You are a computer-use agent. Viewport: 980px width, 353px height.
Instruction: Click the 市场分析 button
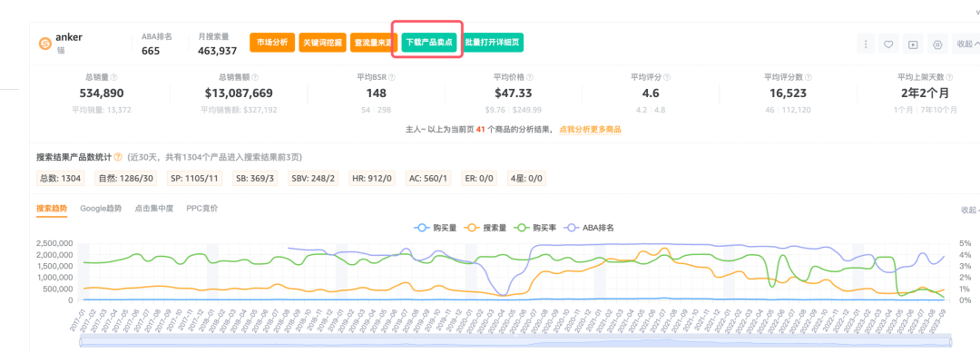click(x=272, y=43)
